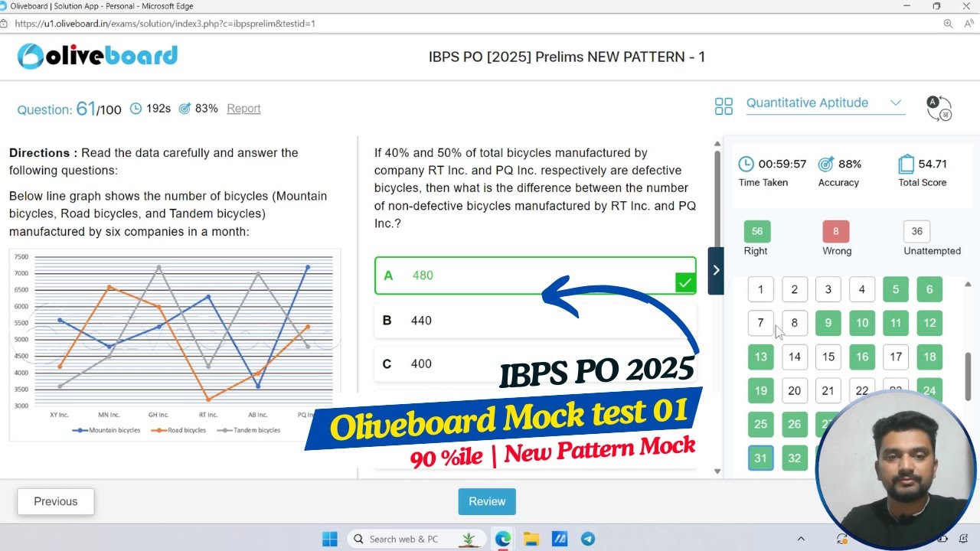
Task: Switch language with the translate icon
Action: pyautogui.click(x=939, y=108)
